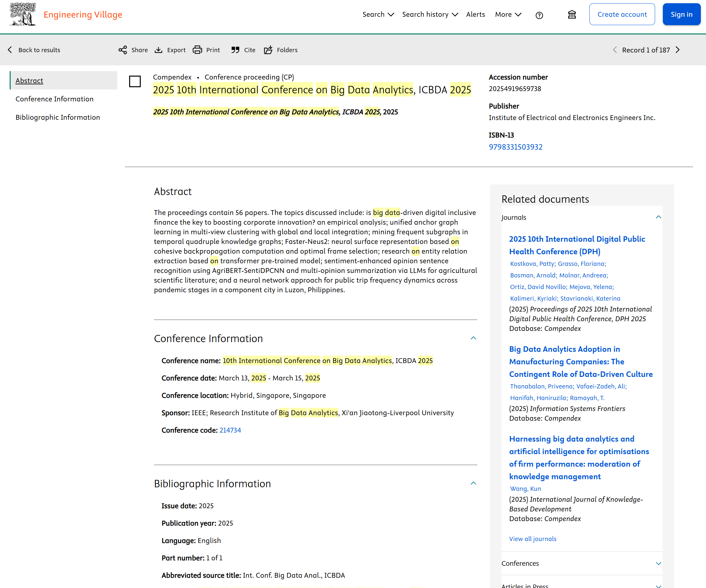This screenshot has height=588, width=706.
Task: Click the Engineering Village tree logo
Action: 23,14
